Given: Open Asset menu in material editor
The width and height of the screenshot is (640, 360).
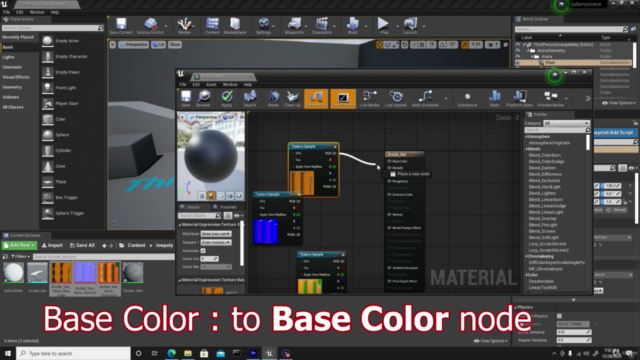Looking at the screenshot, I should click(211, 84).
